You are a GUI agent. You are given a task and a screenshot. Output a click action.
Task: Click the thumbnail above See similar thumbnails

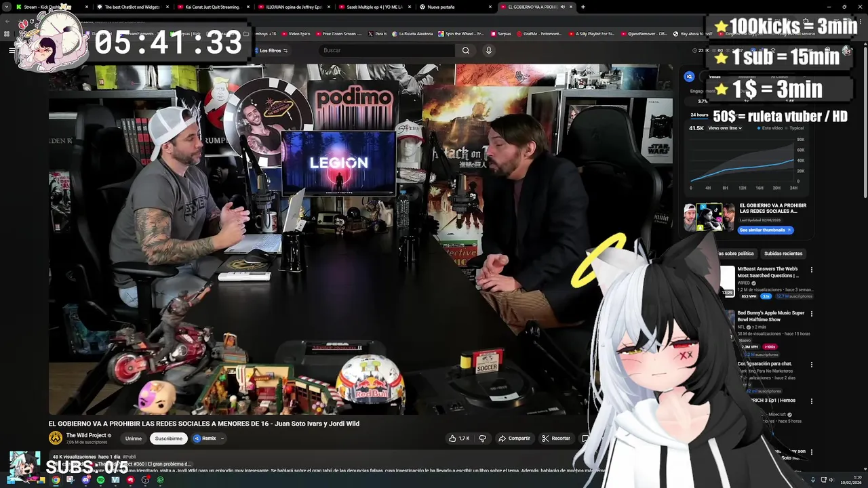click(x=709, y=218)
